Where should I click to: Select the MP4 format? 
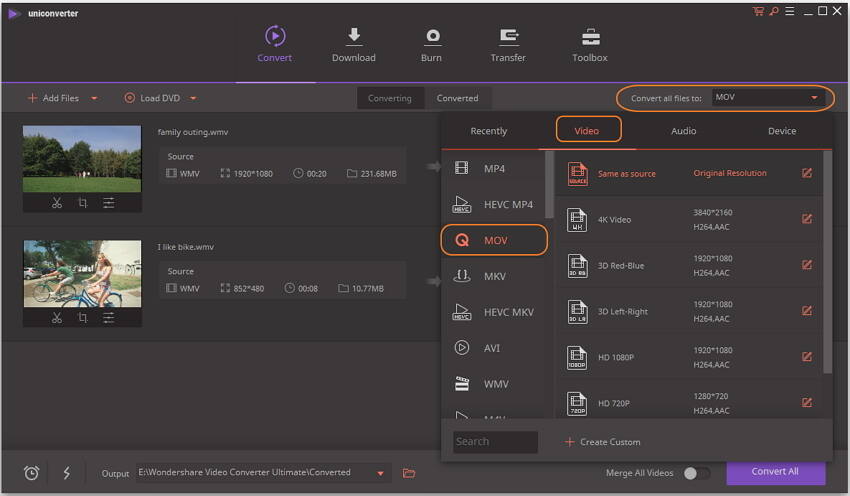[493, 169]
